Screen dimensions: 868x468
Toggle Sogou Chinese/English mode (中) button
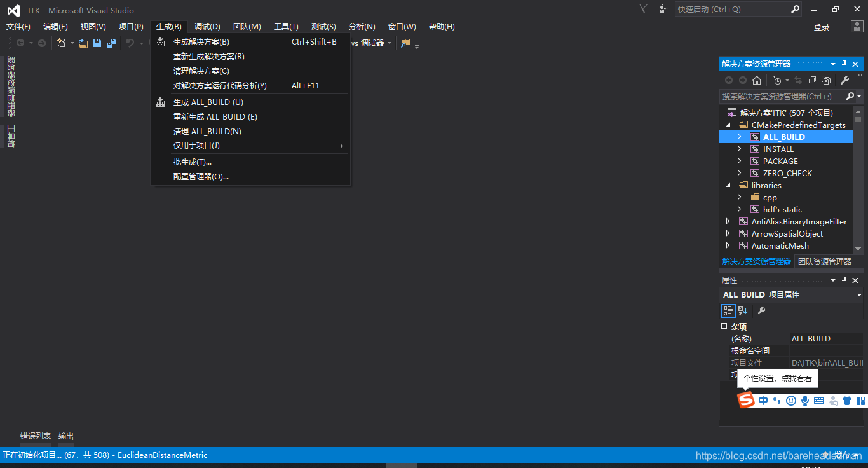[x=763, y=401]
